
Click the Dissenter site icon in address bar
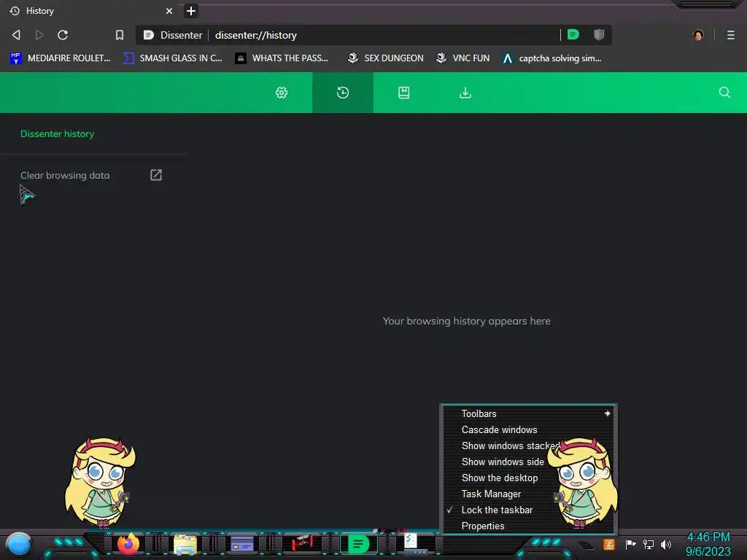149,35
